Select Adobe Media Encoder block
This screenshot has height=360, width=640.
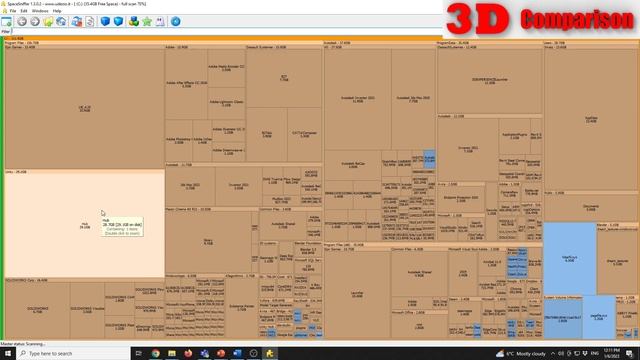(x=226, y=68)
